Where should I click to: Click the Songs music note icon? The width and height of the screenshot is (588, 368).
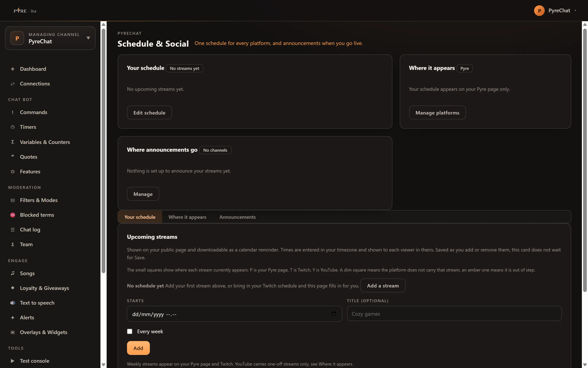tap(13, 273)
